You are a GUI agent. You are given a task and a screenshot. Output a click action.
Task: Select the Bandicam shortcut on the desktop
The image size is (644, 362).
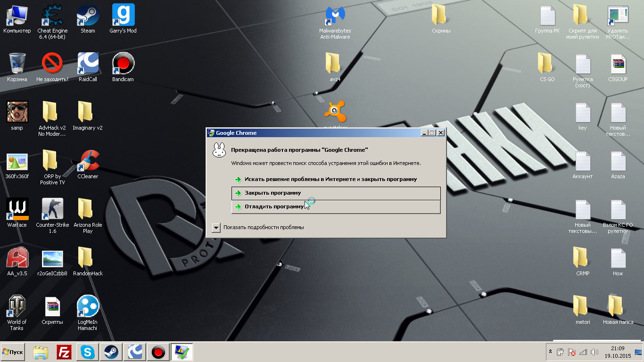pyautogui.click(x=123, y=67)
